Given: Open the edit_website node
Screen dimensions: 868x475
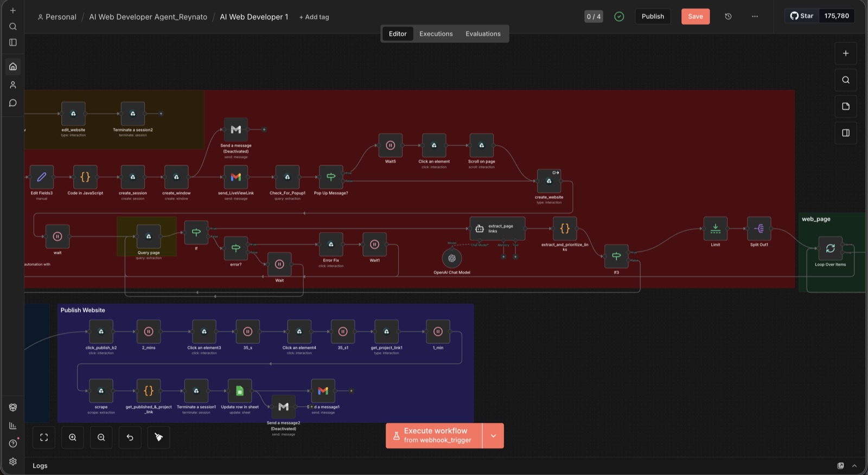Looking at the screenshot, I should pyautogui.click(x=73, y=114).
